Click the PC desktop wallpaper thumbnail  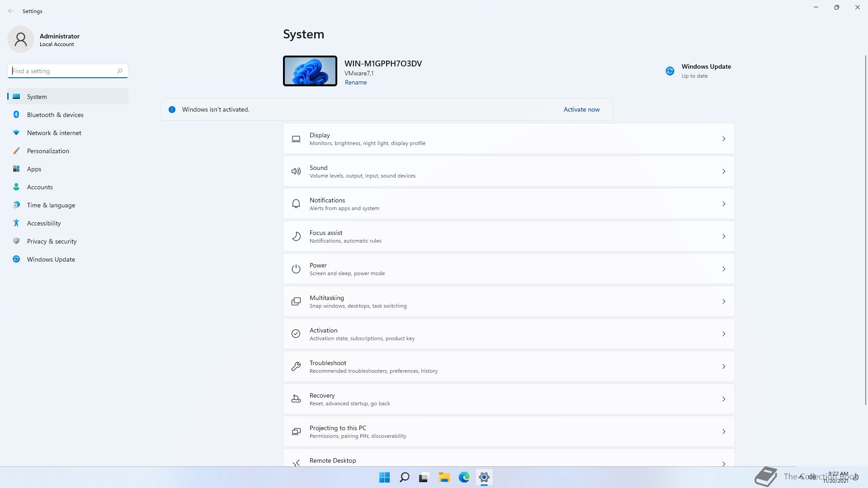click(x=310, y=71)
